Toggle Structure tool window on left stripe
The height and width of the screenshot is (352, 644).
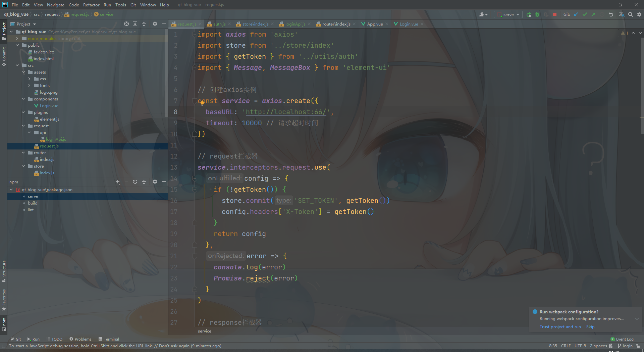pos(4,271)
